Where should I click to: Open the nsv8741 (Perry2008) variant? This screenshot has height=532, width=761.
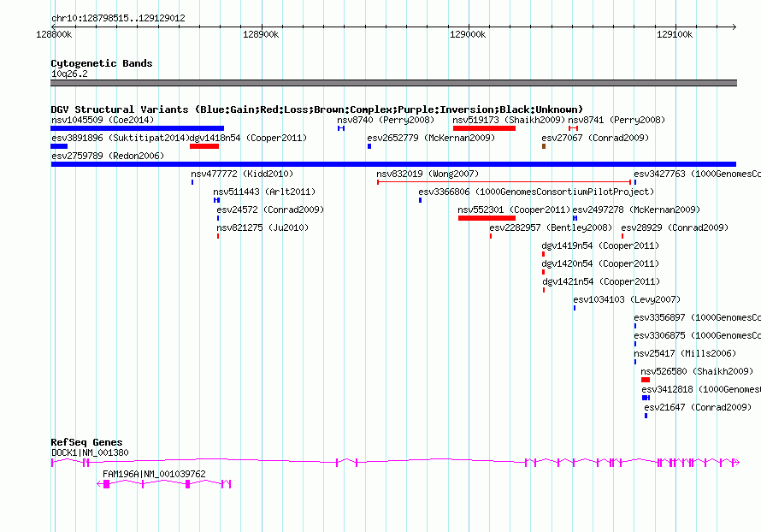pyautogui.click(x=616, y=120)
